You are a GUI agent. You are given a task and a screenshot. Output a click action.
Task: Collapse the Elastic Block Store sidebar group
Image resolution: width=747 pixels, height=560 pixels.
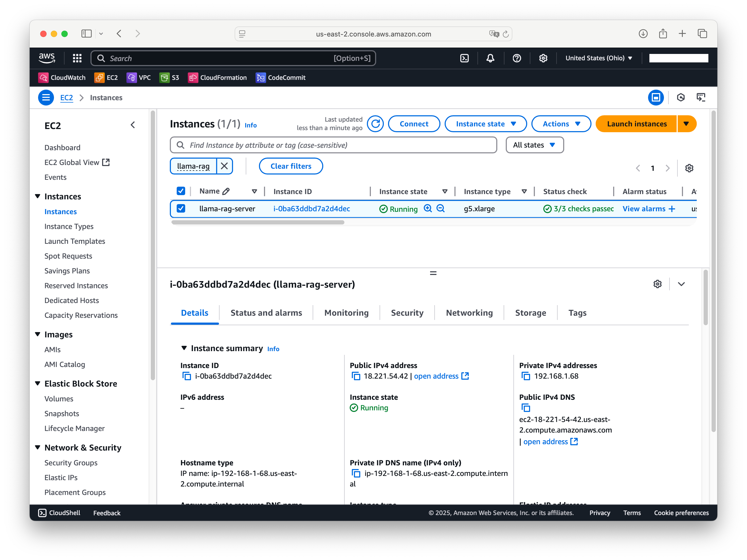point(38,383)
